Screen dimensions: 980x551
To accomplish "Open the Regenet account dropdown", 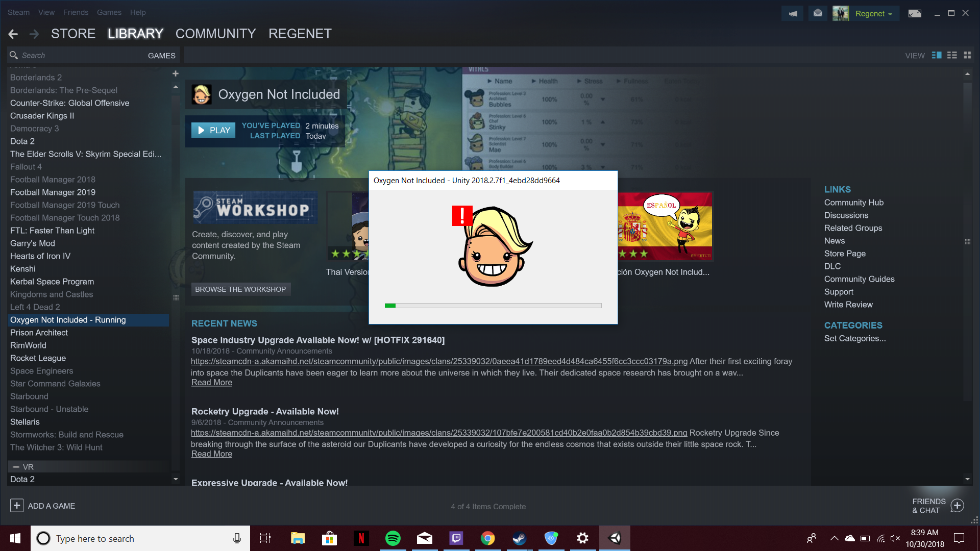I will pos(873,14).
